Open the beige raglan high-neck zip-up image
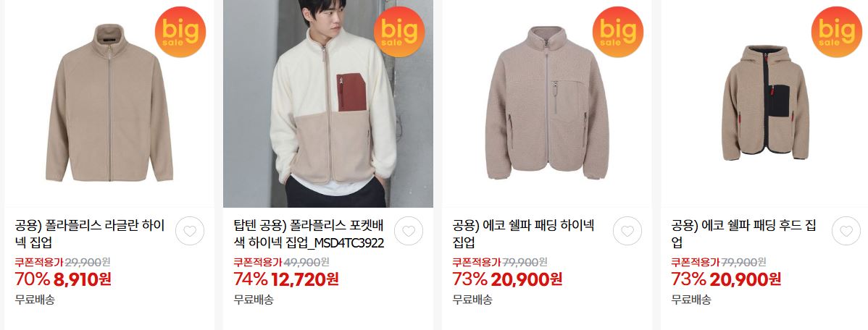 109,103
